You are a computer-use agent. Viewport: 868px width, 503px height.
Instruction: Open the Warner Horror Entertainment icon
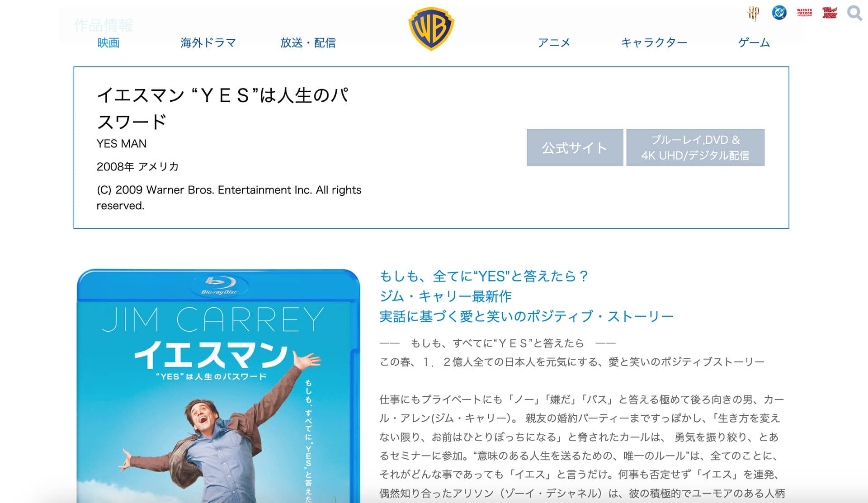pos(805,13)
